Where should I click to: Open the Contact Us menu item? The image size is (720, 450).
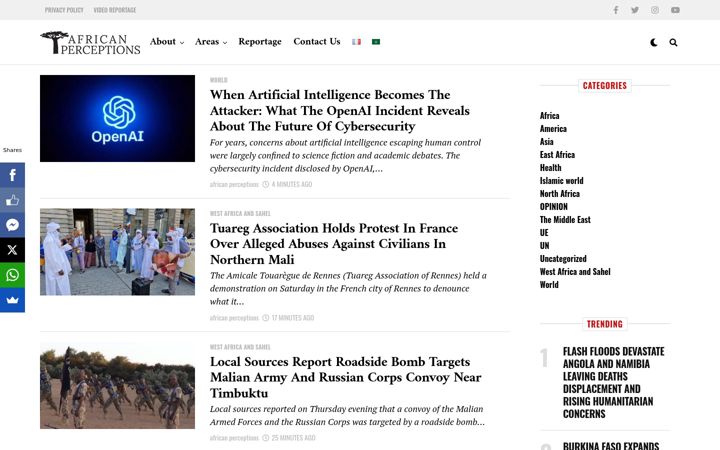[317, 42]
